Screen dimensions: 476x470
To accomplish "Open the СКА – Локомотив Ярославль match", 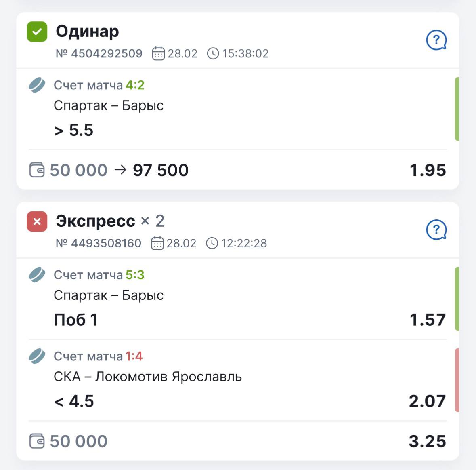I will coord(148,377).
